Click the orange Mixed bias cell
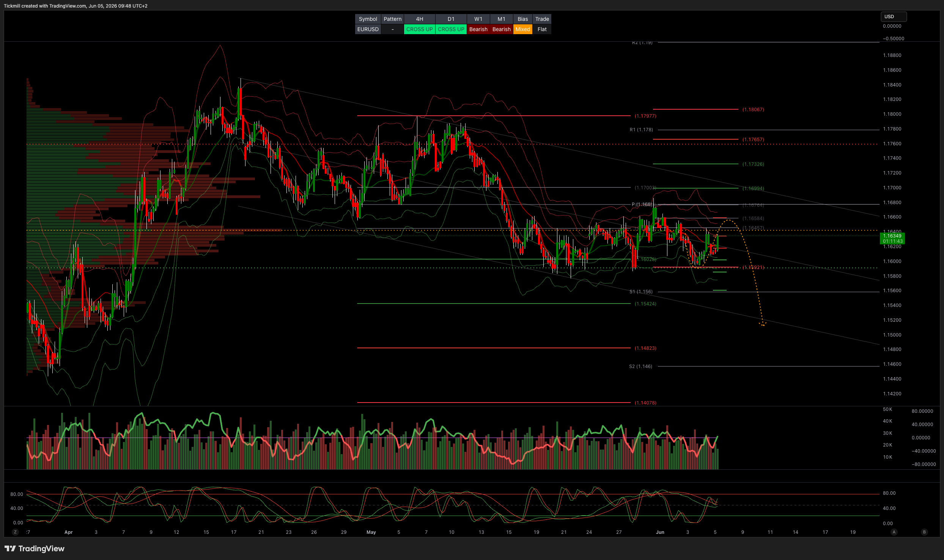 [522, 29]
